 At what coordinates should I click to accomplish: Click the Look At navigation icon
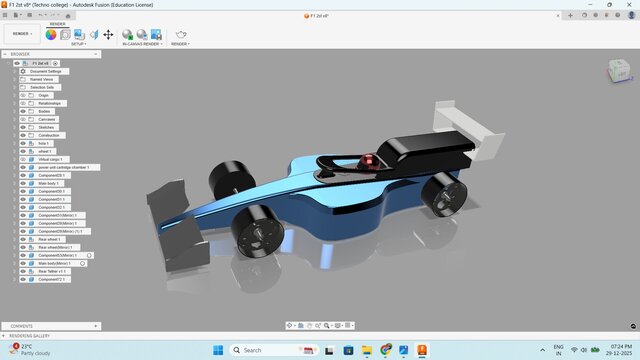coord(301,325)
